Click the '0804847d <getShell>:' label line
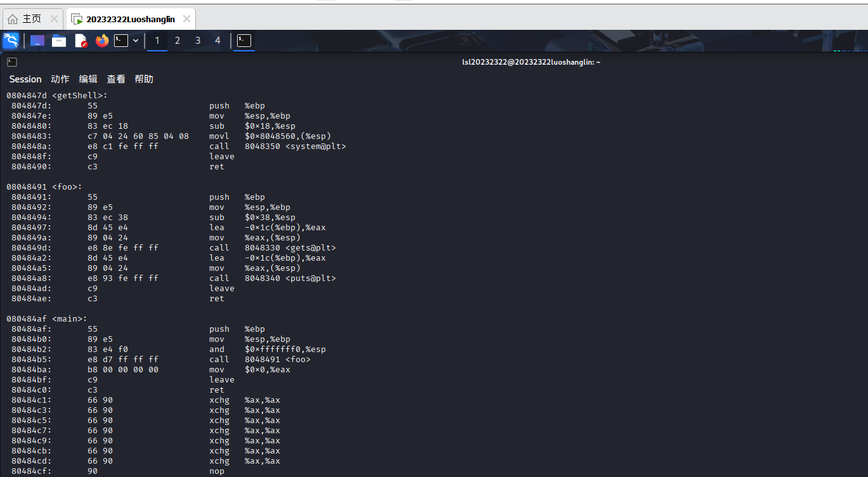This screenshot has height=477, width=868. click(57, 96)
